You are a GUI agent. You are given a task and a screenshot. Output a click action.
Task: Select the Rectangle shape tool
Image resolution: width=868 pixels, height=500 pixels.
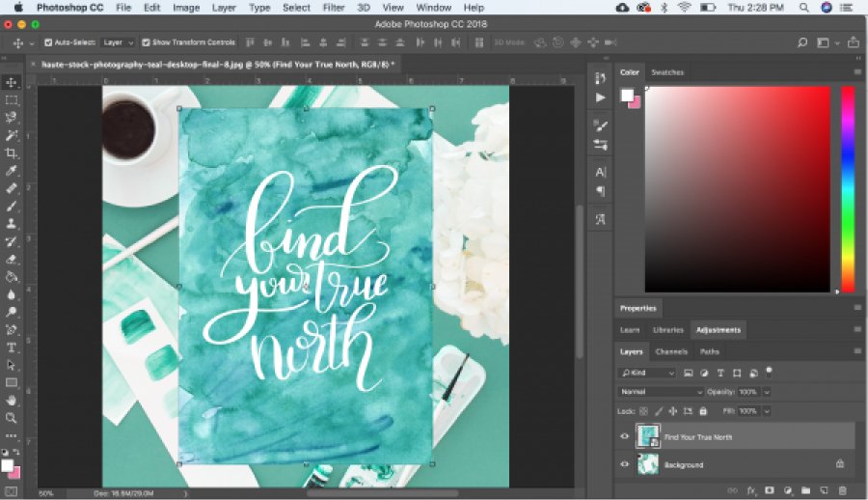click(x=11, y=382)
